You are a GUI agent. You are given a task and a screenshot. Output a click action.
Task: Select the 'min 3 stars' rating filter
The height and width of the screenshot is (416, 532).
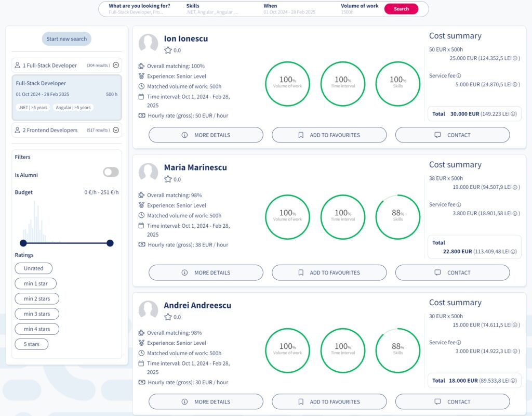(37, 314)
